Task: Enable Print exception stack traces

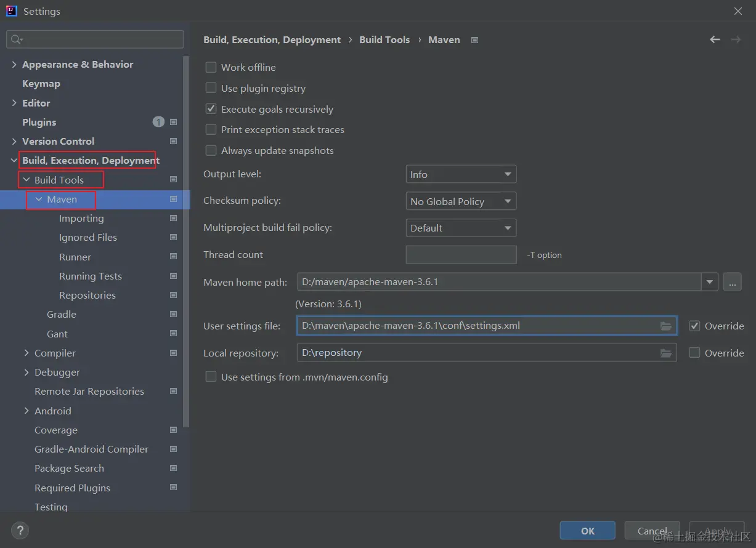Action: 211,129
